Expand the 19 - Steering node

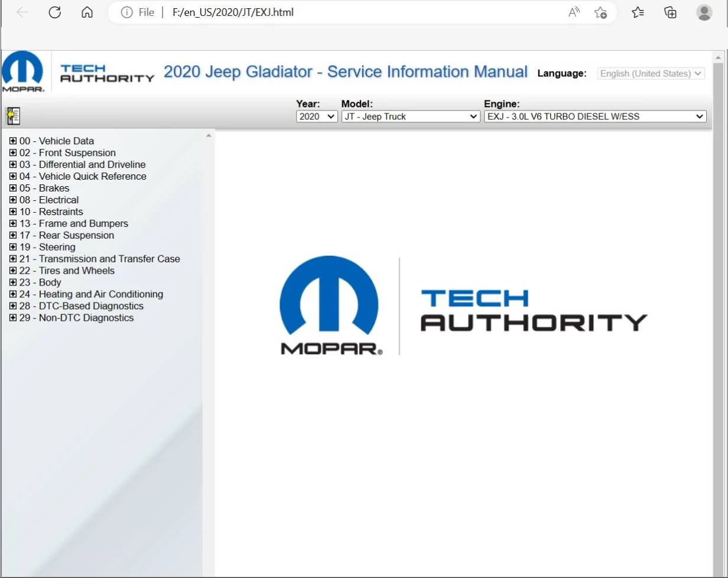(13, 247)
